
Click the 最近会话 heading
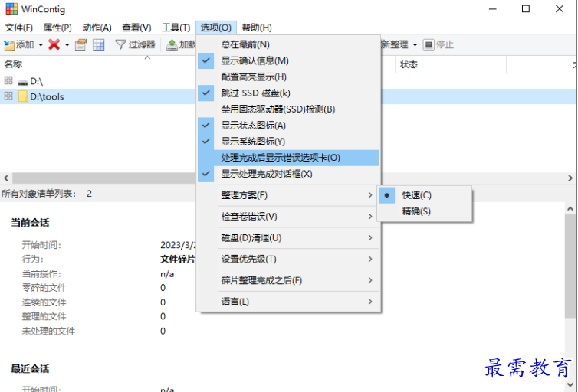pyautogui.click(x=30, y=369)
